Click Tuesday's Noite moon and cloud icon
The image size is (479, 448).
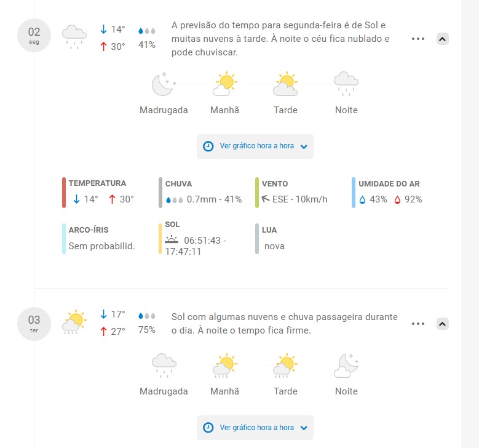[x=346, y=365]
